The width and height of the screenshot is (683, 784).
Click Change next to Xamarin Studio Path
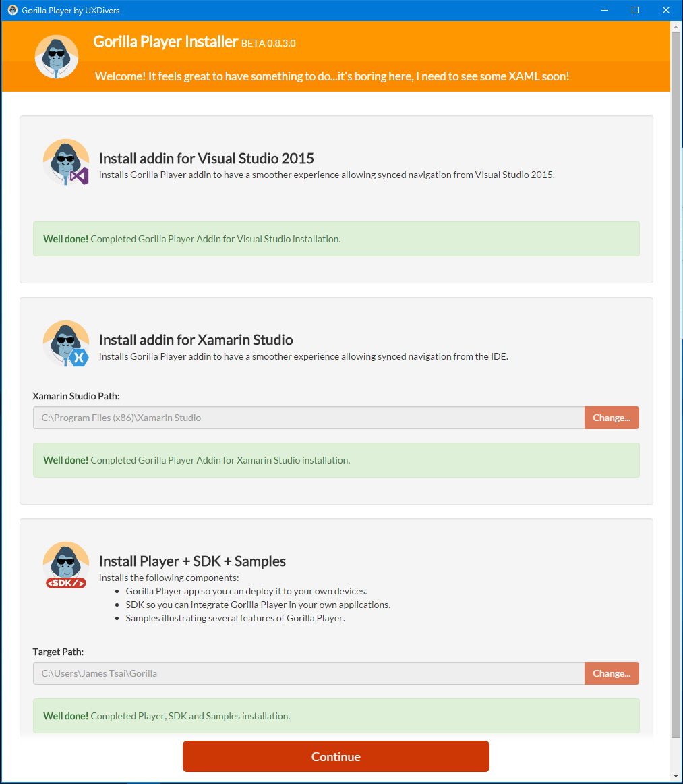point(612,418)
